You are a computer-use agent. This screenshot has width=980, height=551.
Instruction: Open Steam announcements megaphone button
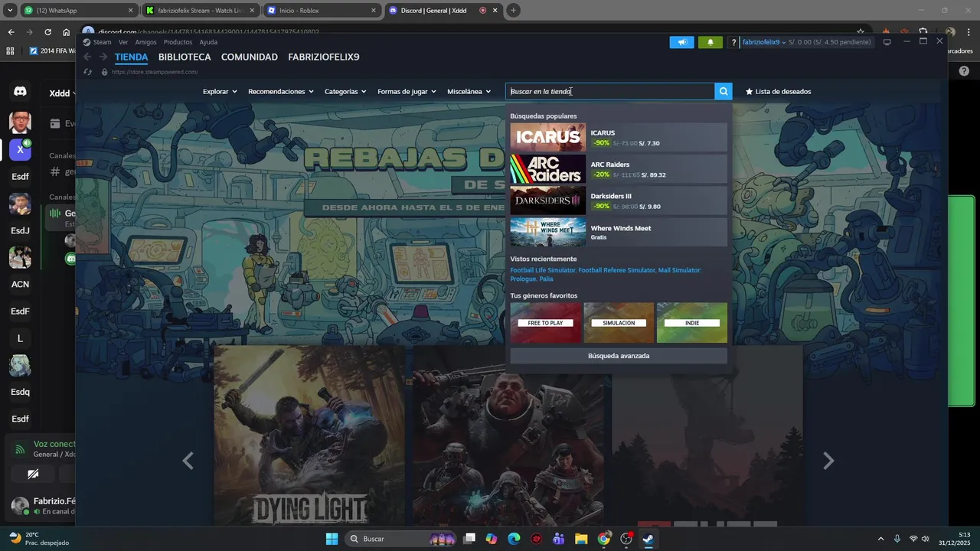coord(681,42)
